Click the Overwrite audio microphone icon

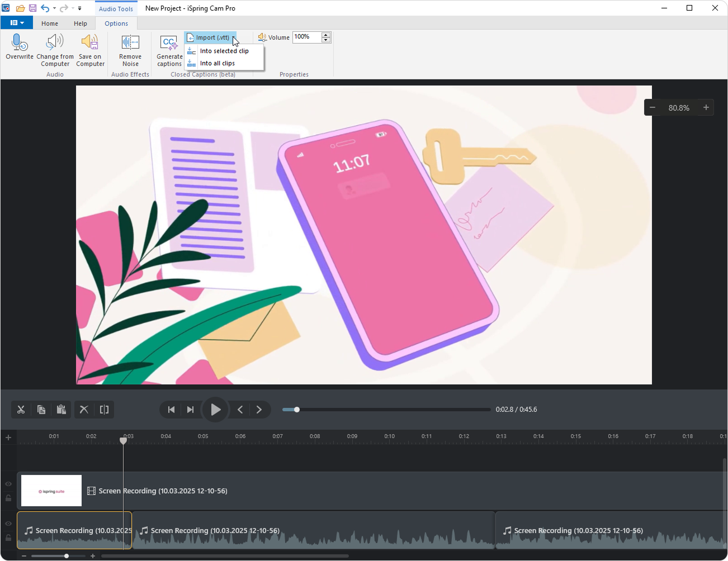(x=20, y=43)
